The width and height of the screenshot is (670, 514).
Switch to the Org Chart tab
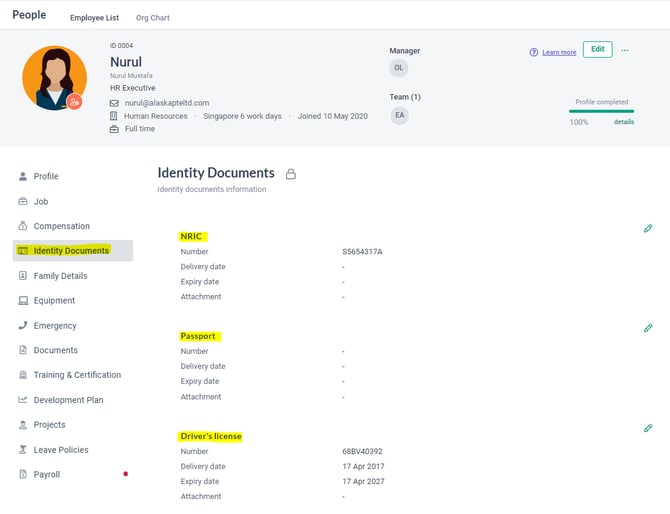tap(153, 18)
